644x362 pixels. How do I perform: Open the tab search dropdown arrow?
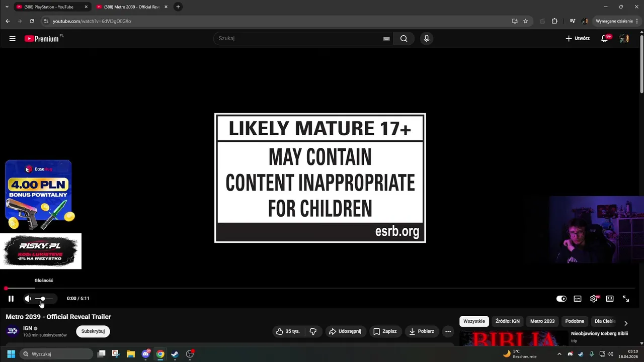(x=7, y=7)
